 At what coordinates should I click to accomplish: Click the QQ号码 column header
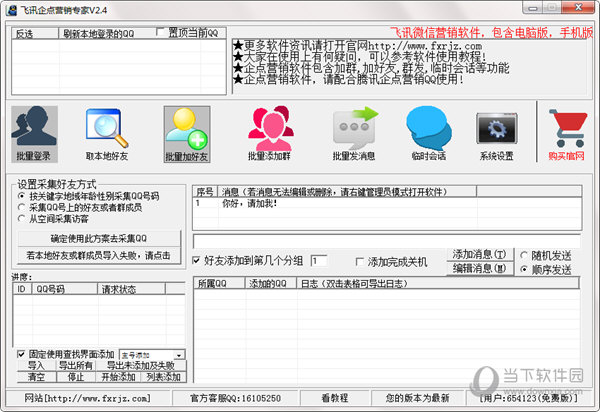point(65,289)
